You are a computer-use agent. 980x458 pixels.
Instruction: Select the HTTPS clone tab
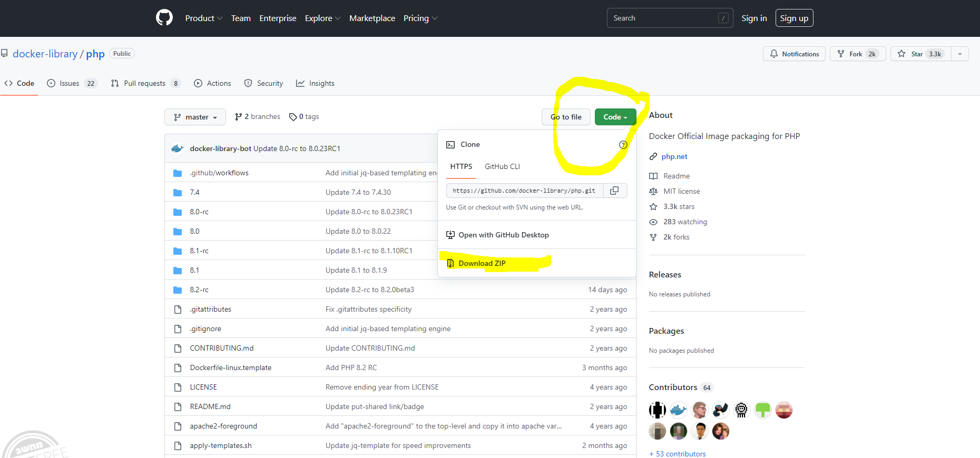click(461, 166)
